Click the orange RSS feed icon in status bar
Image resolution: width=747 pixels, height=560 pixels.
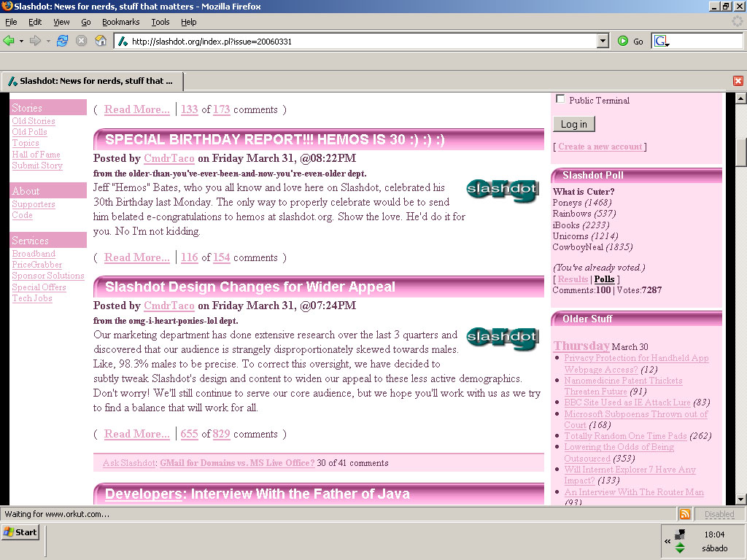[x=684, y=514]
